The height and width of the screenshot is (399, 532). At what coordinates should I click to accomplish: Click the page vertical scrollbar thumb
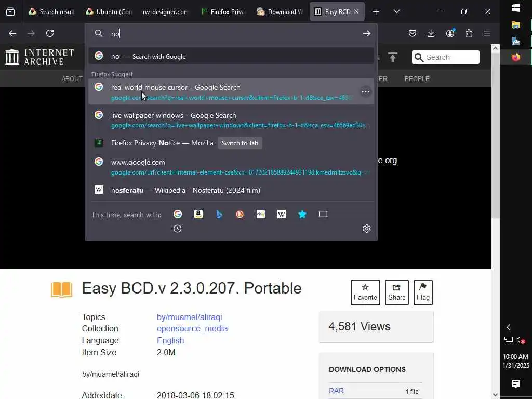tap(495, 136)
